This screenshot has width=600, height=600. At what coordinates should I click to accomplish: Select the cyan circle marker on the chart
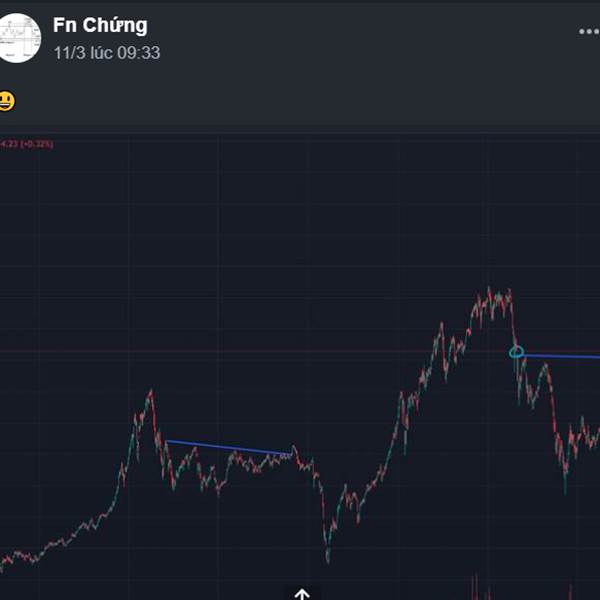pos(516,352)
